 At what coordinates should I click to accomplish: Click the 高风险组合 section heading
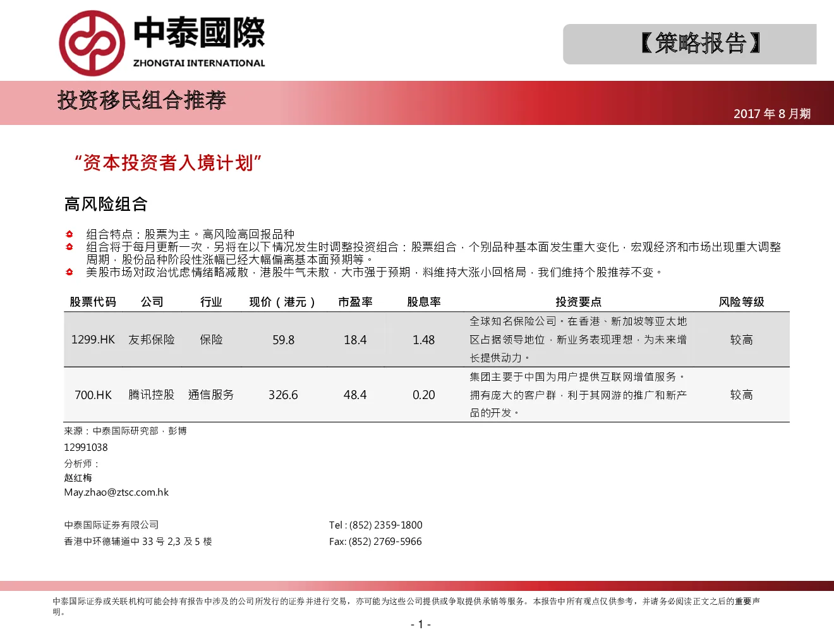click(106, 204)
